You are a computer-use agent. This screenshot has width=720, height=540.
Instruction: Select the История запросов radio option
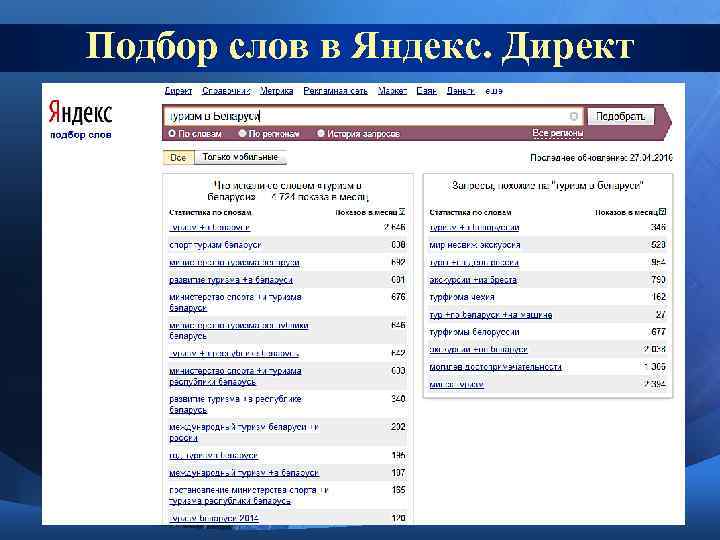(321, 134)
